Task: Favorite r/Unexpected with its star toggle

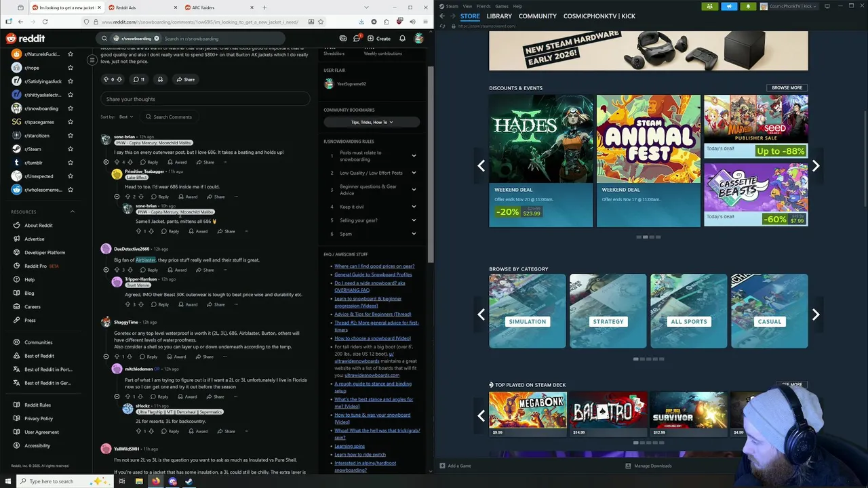Action: click(70, 176)
